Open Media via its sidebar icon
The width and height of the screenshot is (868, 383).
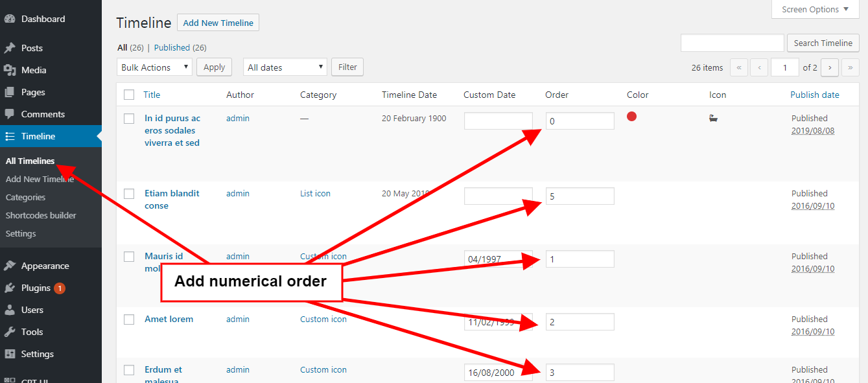pos(10,70)
